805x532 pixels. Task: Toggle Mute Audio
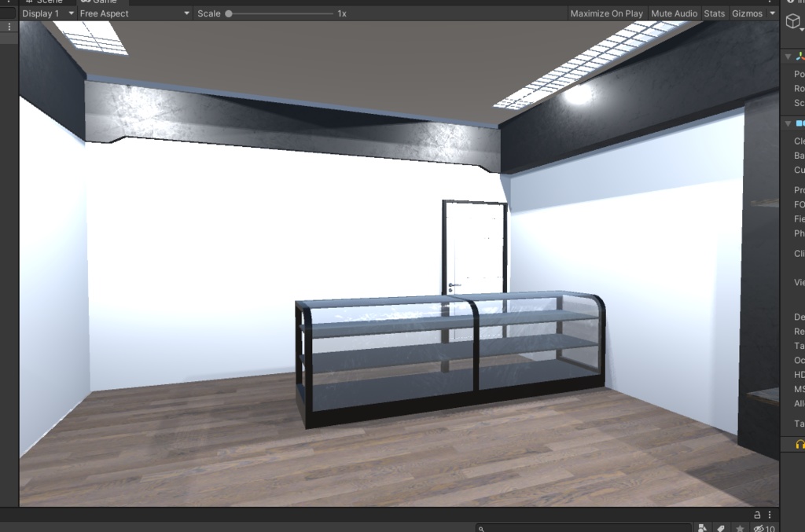pos(673,13)
